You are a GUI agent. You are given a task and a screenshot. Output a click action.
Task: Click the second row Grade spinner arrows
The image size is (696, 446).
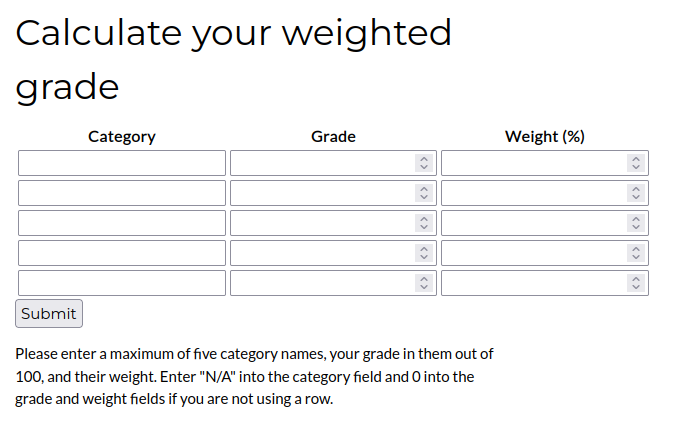pyautogui.click(x=424, y=193)
